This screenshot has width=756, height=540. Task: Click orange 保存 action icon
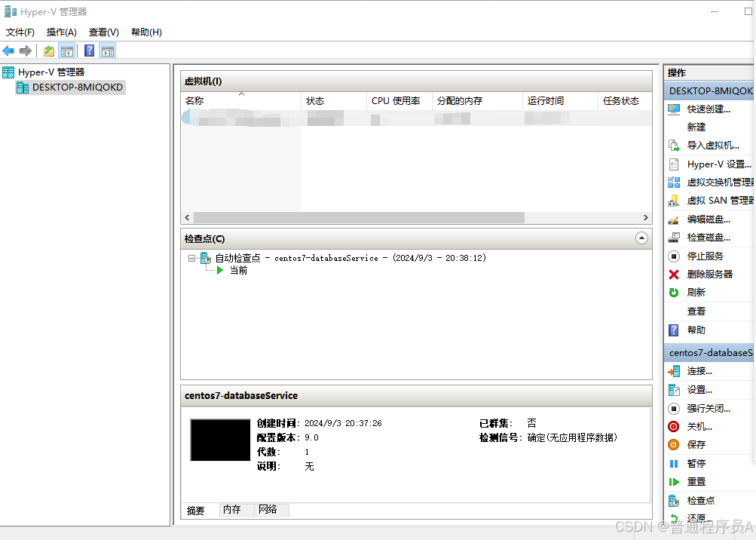pyautogui.click(x=674, y=444)
